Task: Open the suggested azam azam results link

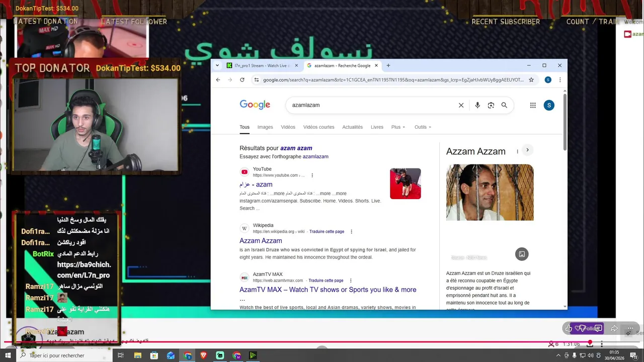Action: [x=296, y=148]
